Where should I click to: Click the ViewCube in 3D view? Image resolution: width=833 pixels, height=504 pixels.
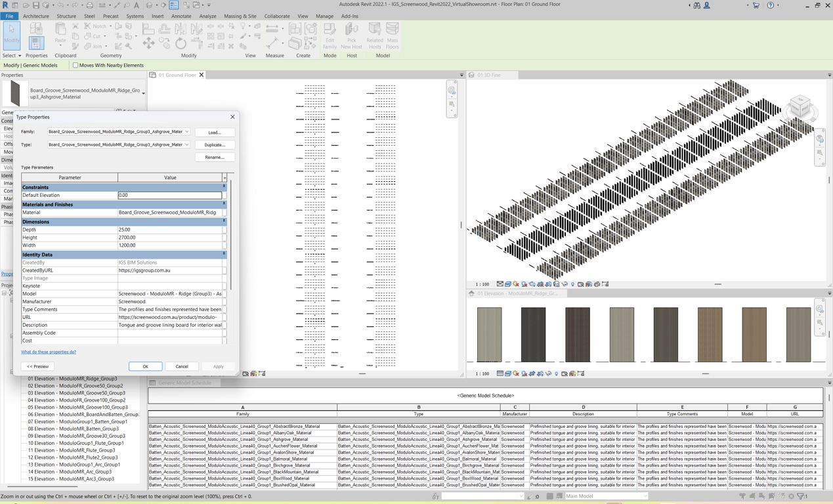(800, 106)
